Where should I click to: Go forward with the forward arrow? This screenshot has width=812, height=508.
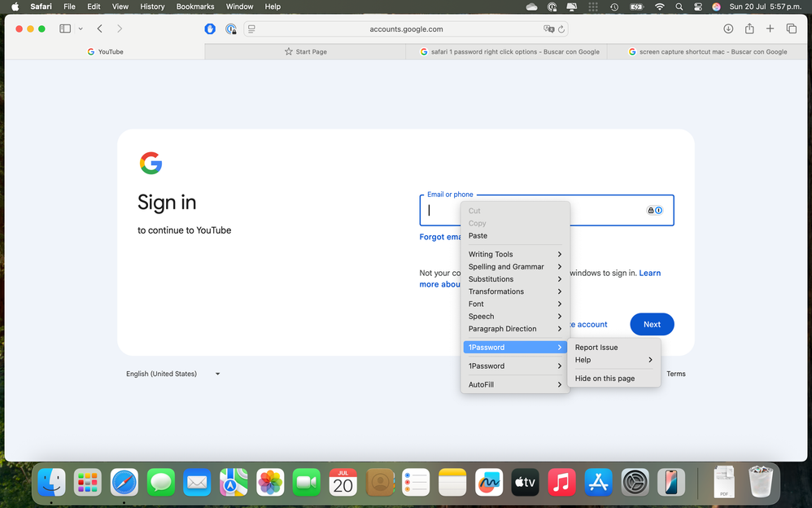[x=120, y=29]
